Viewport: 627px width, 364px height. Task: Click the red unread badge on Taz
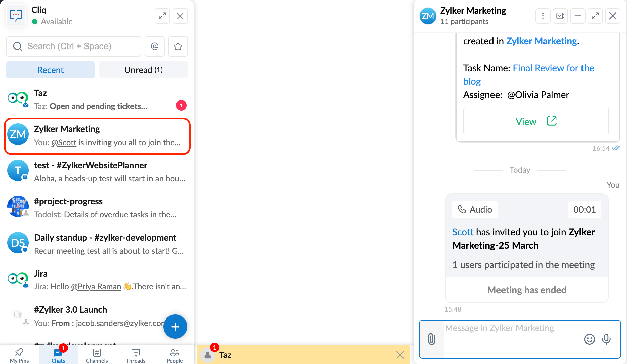[x=181, y=106]
